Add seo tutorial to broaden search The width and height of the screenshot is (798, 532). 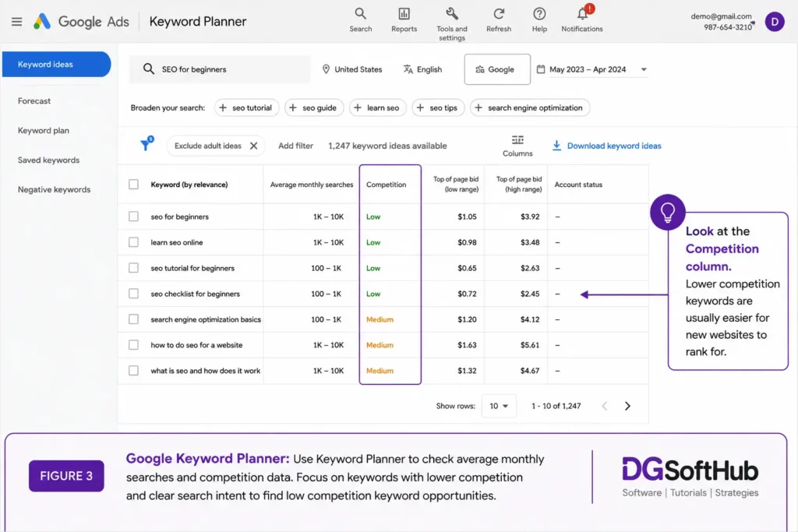[247, 107]
